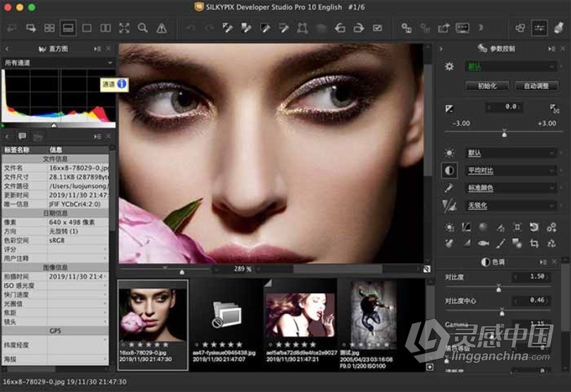571x392 pixels.
Task: Click the white balance sun icon
Action: 449,153
